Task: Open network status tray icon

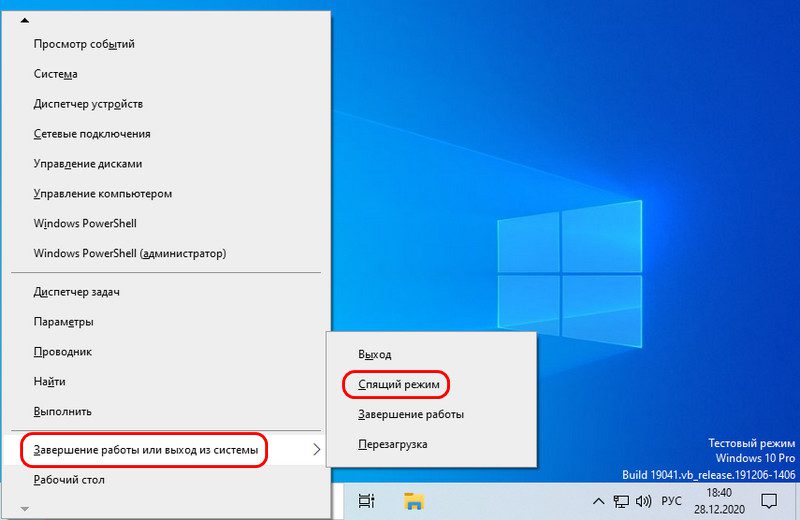Action: click(621, 501)
